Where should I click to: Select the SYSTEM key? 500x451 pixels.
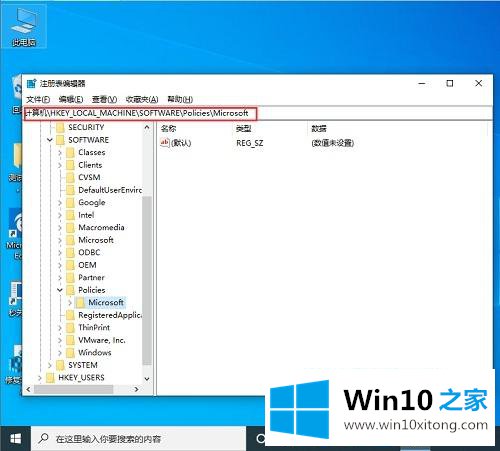click(x=83, y=365)
